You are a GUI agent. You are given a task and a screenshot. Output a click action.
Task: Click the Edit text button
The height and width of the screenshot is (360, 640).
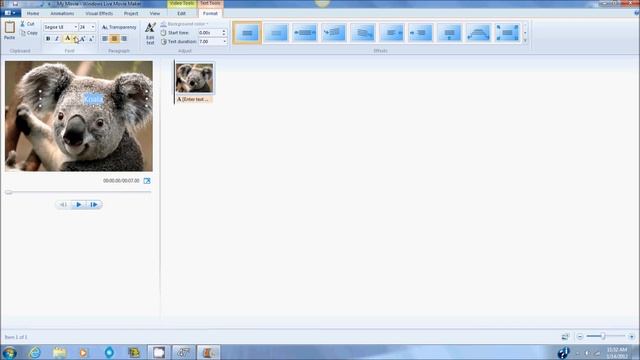pyautogui.click(x=150, y=33)
